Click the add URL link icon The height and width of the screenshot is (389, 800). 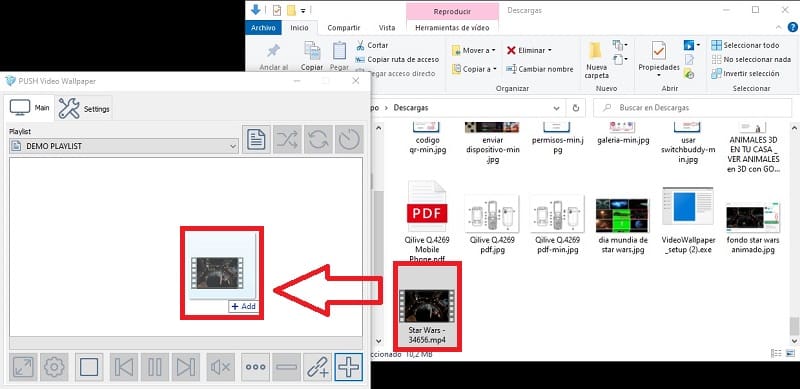click(318, 367)
